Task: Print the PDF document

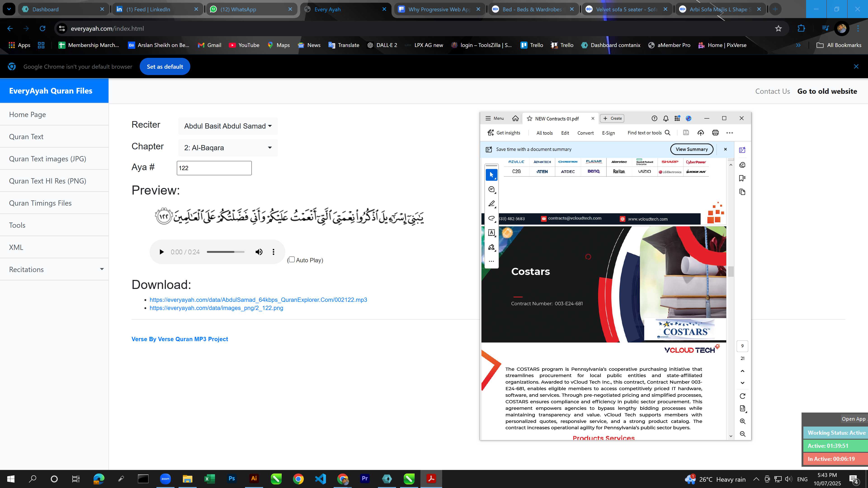Action: [715, 133]
